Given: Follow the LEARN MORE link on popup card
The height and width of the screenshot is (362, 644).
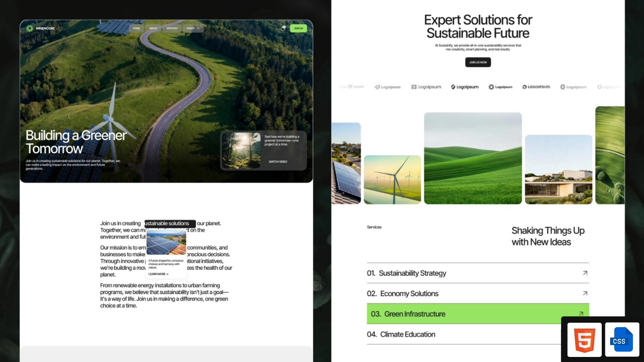Looking at the screenshot, I should pyautogui.click(x=158, y=274).
